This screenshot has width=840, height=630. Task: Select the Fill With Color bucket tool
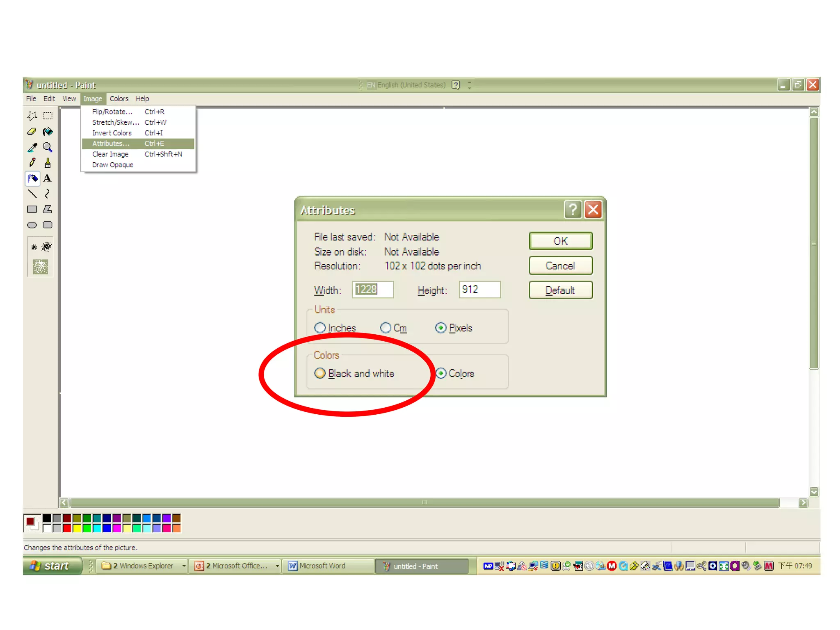pos(48,132)
